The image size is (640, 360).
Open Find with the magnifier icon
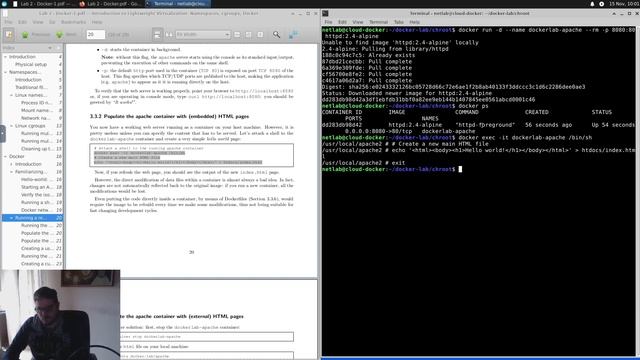click(276, 35)
